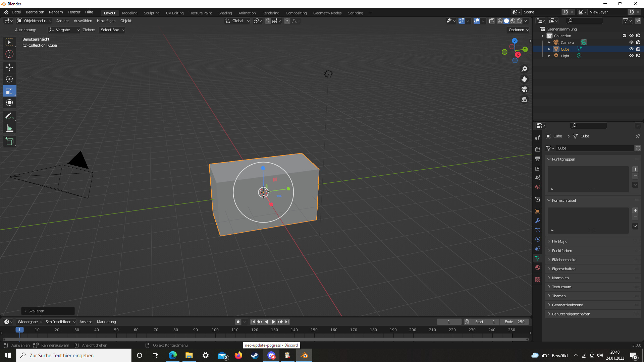Activate the Annotate pencil tool
The width and height of the screenshot is (644, 362).
point(9,116)
